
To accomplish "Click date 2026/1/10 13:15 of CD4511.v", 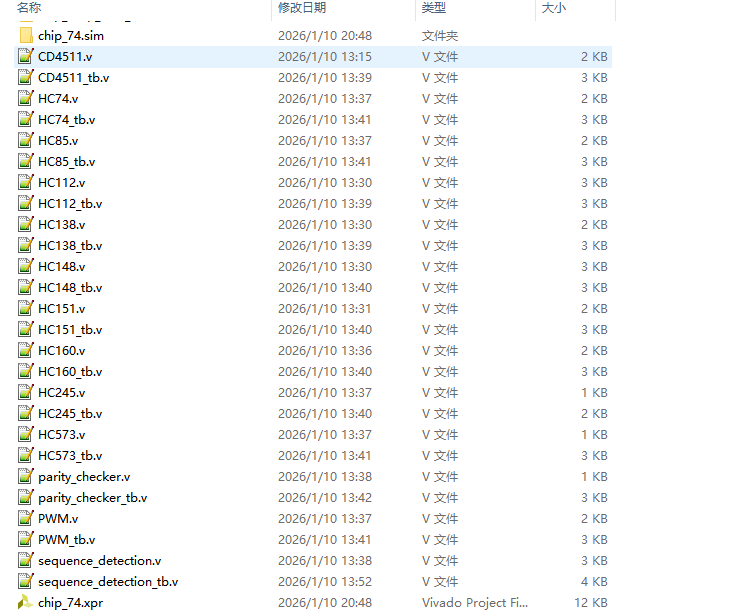I will point(325,56).
